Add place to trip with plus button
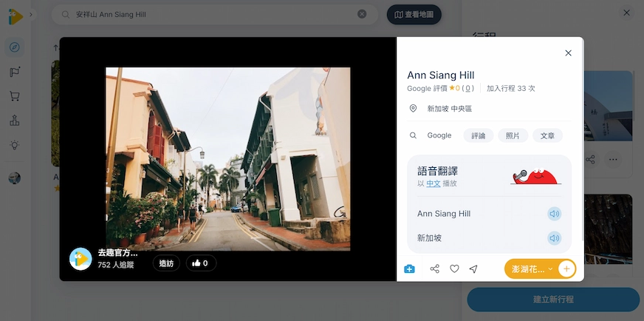Image resolution: width=644 pixels, height=321 pixels. 566,269
